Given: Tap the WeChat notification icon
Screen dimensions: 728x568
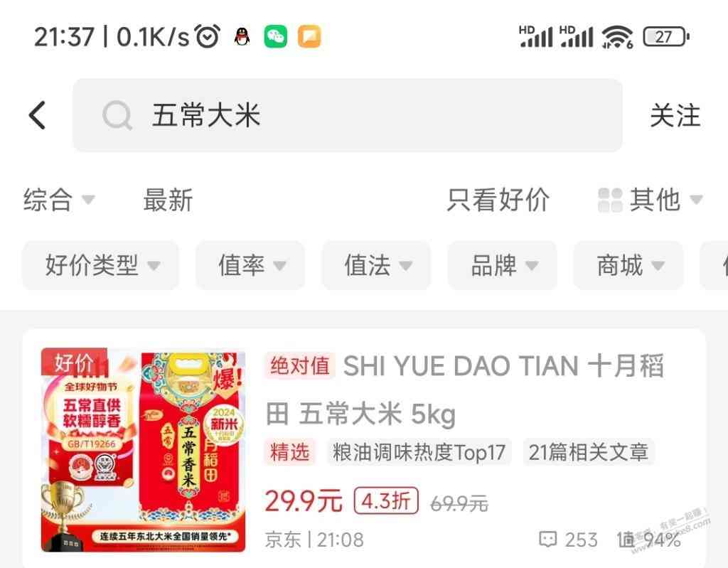Looking at the screenshot, I should 275,37.
